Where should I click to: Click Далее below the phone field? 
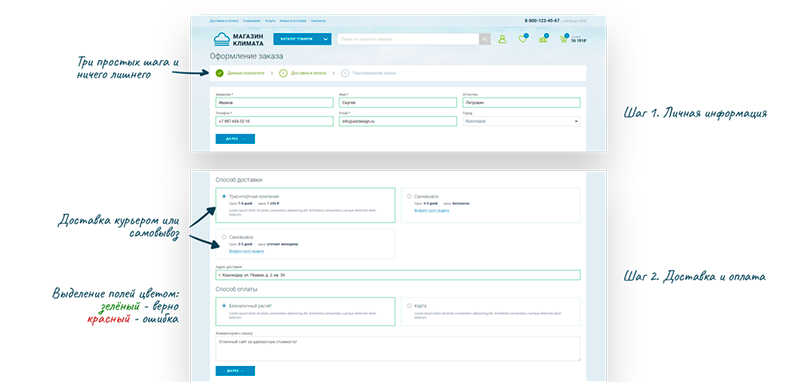click(x=235, y=139)
